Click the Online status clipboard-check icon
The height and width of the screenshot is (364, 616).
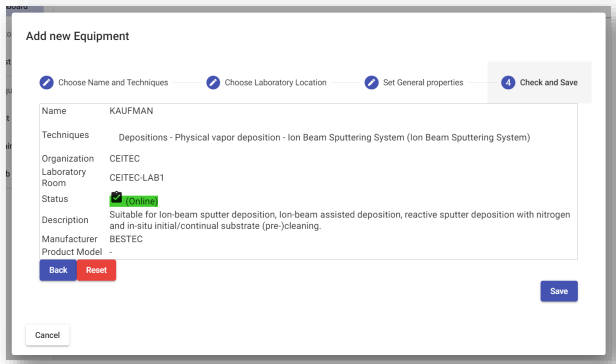(x=116, y=197)
